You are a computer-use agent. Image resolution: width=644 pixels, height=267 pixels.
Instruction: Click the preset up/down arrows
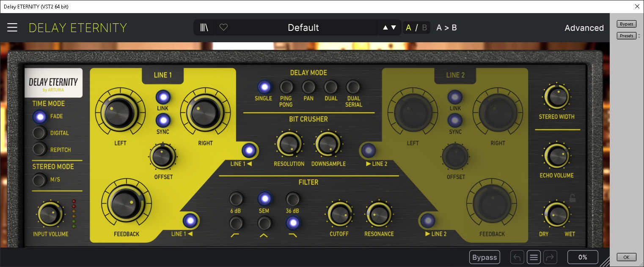click(389, 28)
